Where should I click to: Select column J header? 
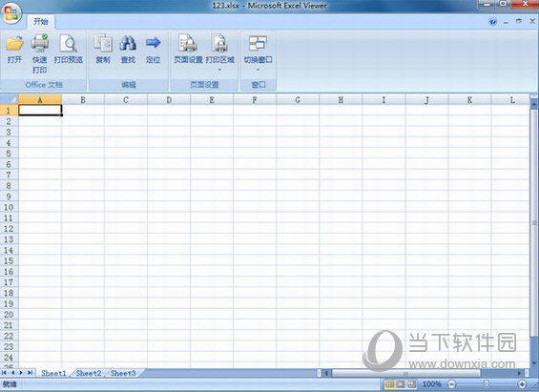426,99
